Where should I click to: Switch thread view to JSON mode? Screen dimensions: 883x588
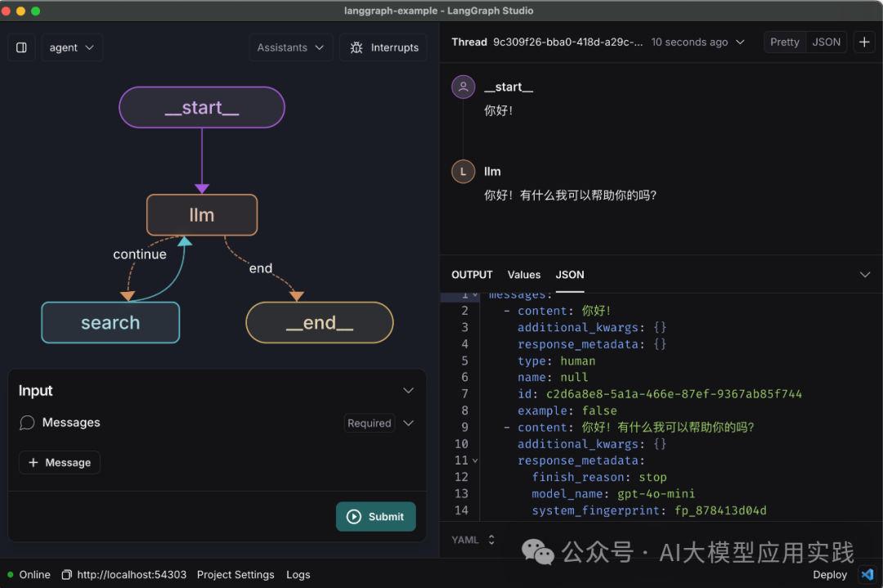[x=826, y=42]
